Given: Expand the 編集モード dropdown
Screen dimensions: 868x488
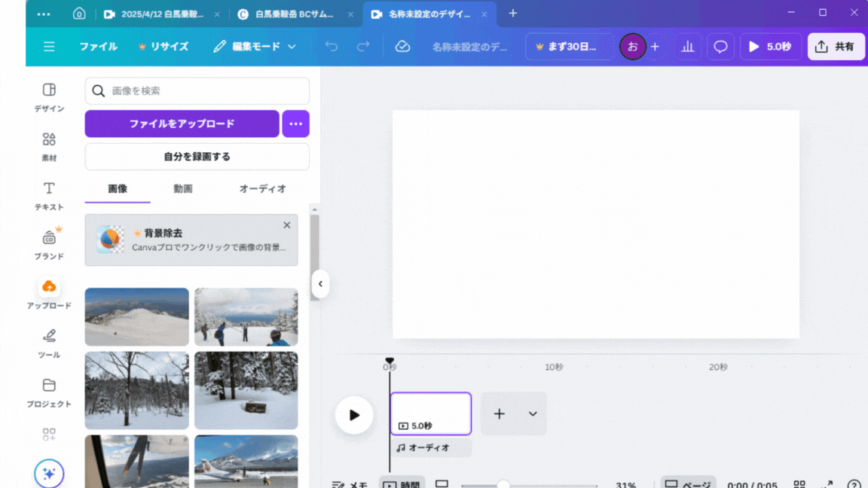Looking at the screenshot, I should click(x=255, y=47).
